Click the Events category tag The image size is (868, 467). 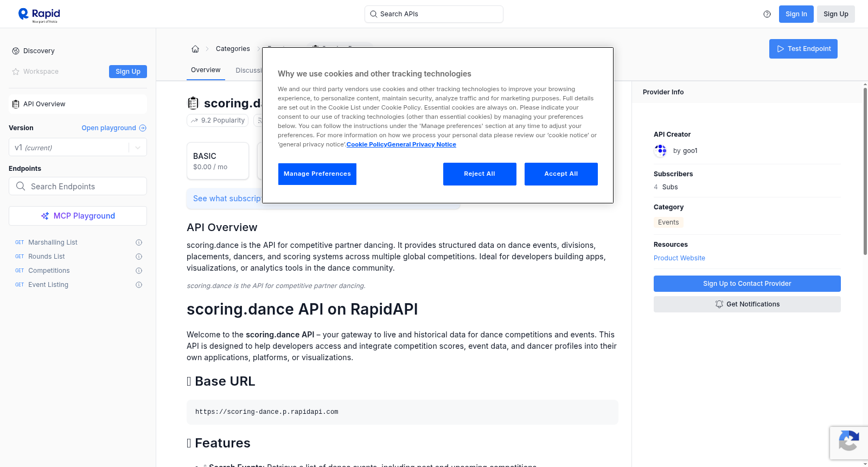click(668, 222)
